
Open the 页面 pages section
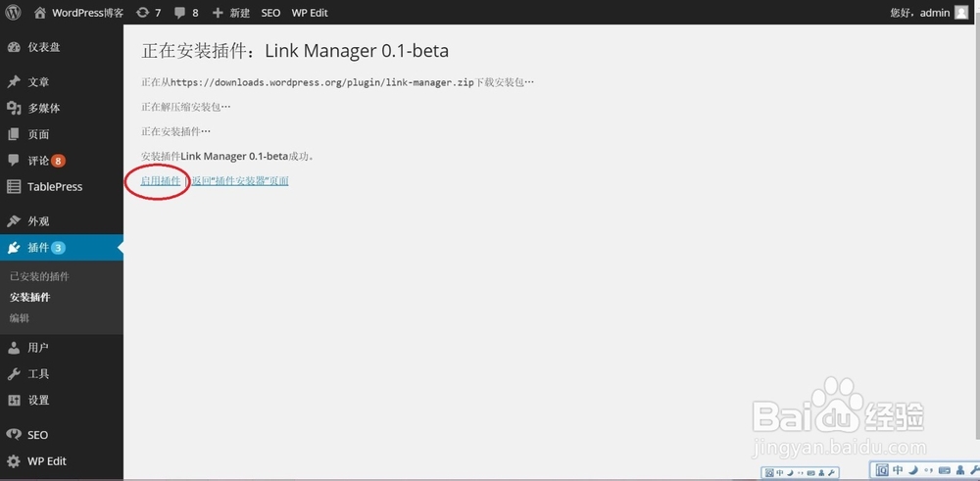pos(38,135)
